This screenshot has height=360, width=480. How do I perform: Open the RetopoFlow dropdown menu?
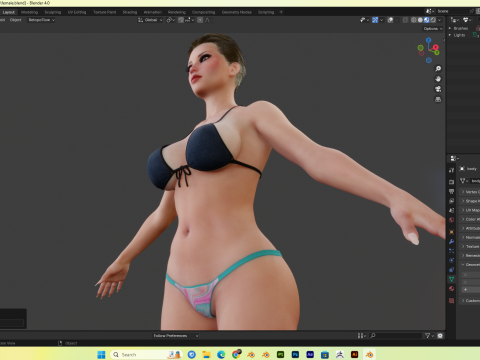tap(42, 20)
